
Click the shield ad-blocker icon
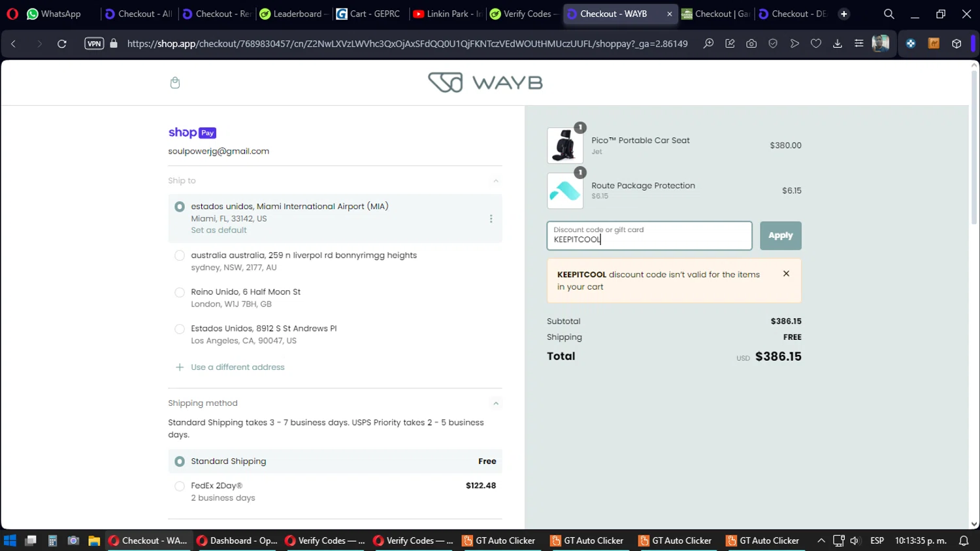click(x=773, y=44)
